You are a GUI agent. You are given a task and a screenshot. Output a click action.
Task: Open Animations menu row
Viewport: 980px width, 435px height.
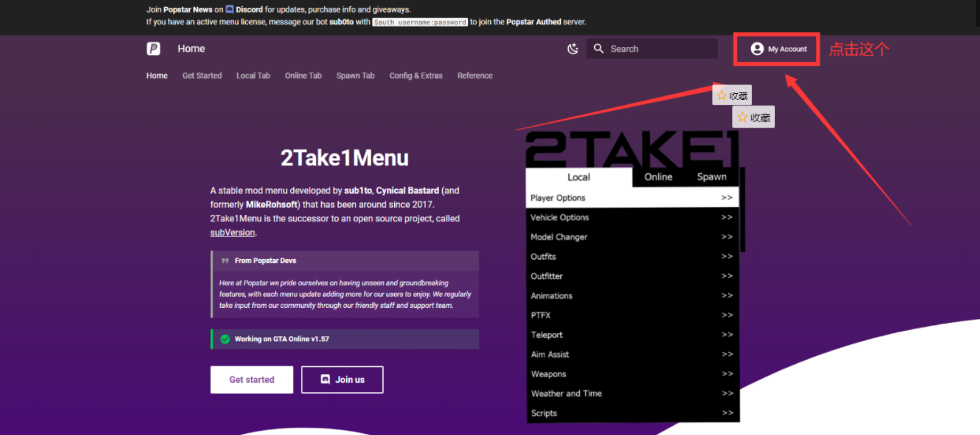633,295
